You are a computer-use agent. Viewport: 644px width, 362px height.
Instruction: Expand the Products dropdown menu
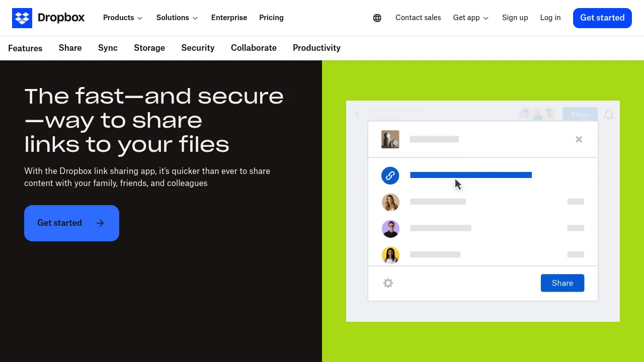[x=123, y=18]
